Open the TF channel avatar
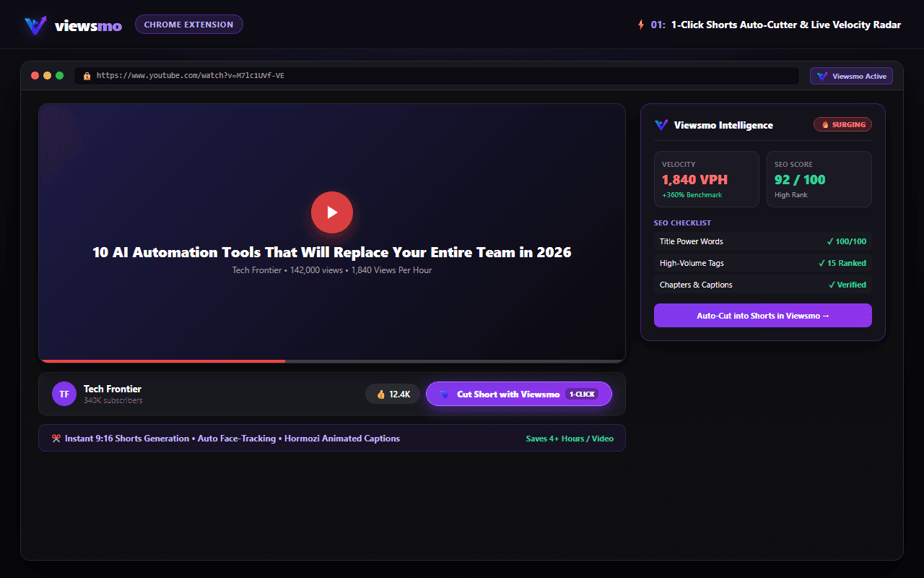 point(64,394)
